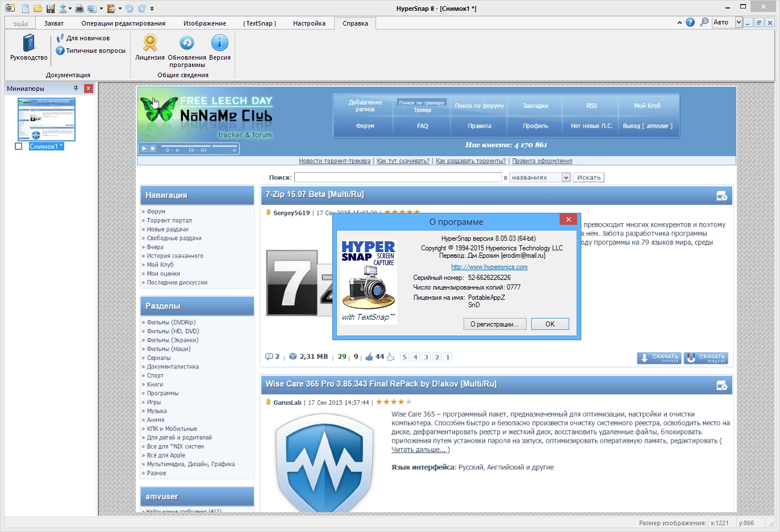Click the Сериалы section item
This screenshot has width=780, height=532.
click(x=158, y=358)
